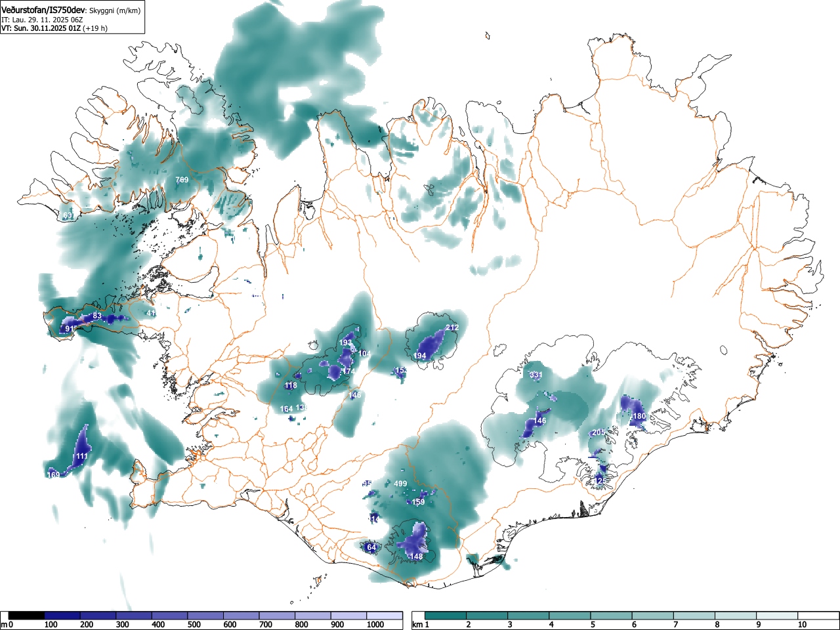Click the 159 visibility value label
Viewport: 840px width, 630px height.
418,503
